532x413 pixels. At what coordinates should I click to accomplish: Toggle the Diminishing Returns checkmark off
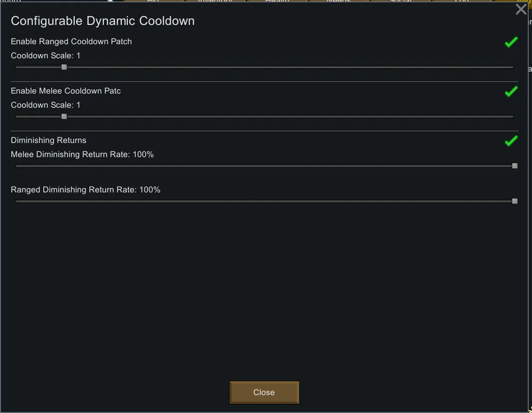click(511, 141)
